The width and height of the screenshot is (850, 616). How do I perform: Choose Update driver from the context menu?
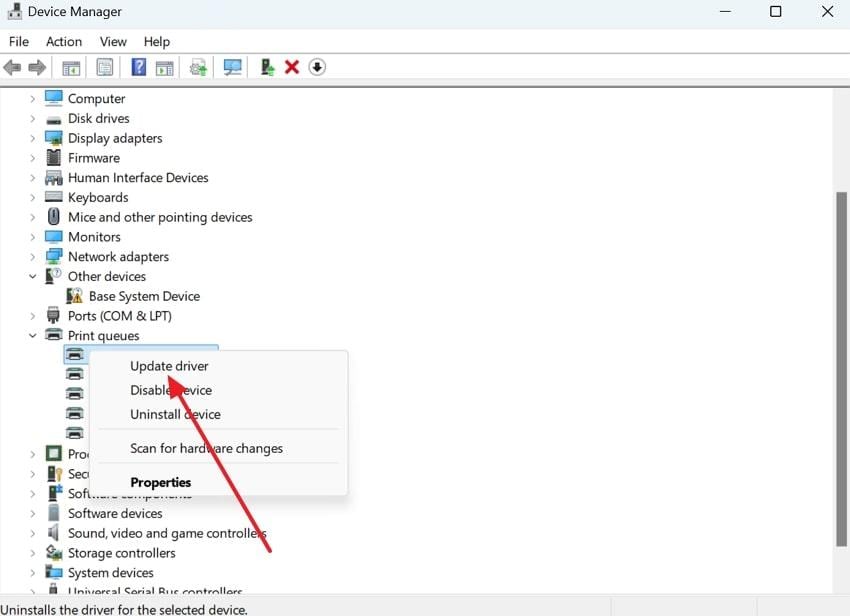point(170,366)
